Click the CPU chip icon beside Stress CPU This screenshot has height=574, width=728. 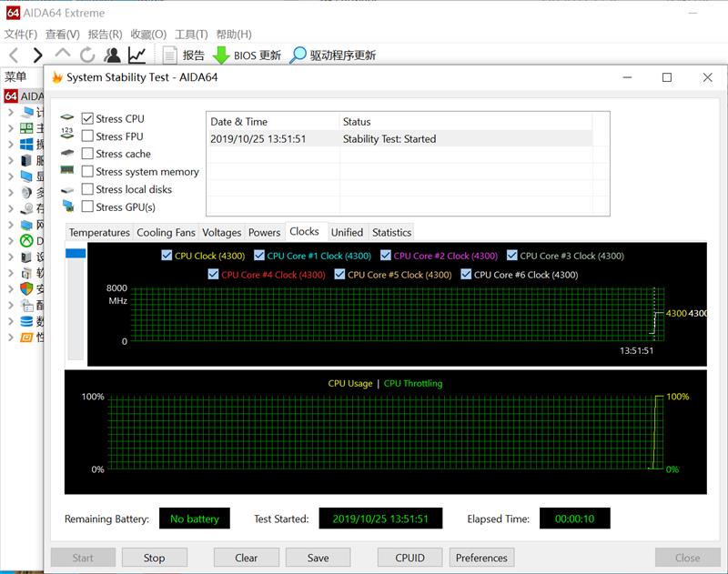click(x=67, y=117)
